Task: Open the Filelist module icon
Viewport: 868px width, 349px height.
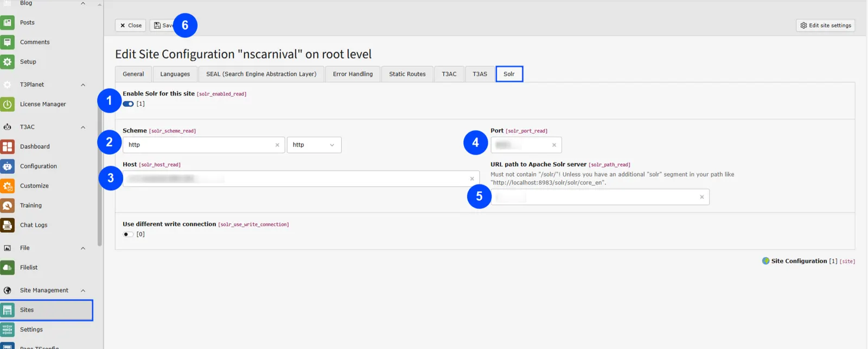Action: (x=8, y=268)
